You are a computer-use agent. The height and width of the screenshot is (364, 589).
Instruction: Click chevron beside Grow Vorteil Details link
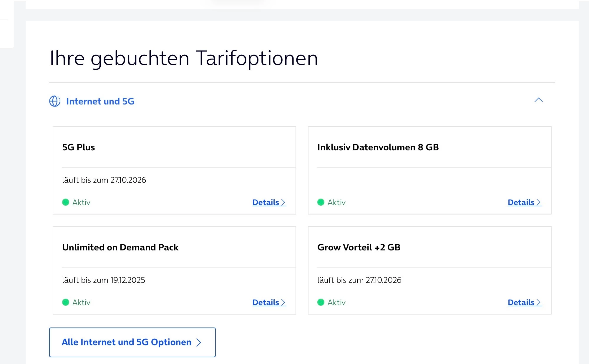(x=538, y=302)
